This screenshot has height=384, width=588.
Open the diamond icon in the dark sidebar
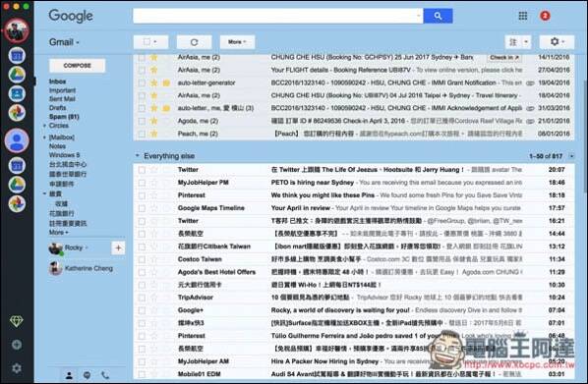click(17, 321)
